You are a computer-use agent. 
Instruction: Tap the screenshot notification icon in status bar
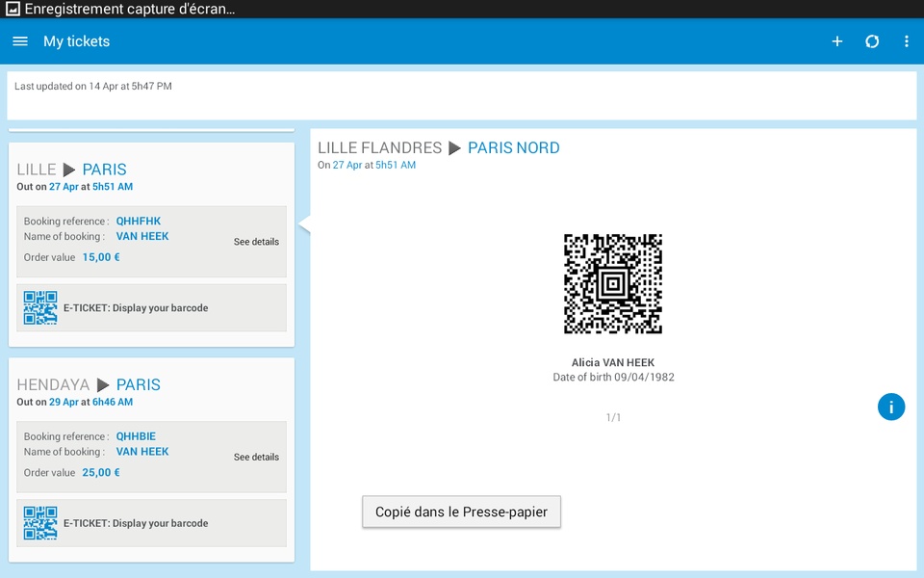coord(13,9)
